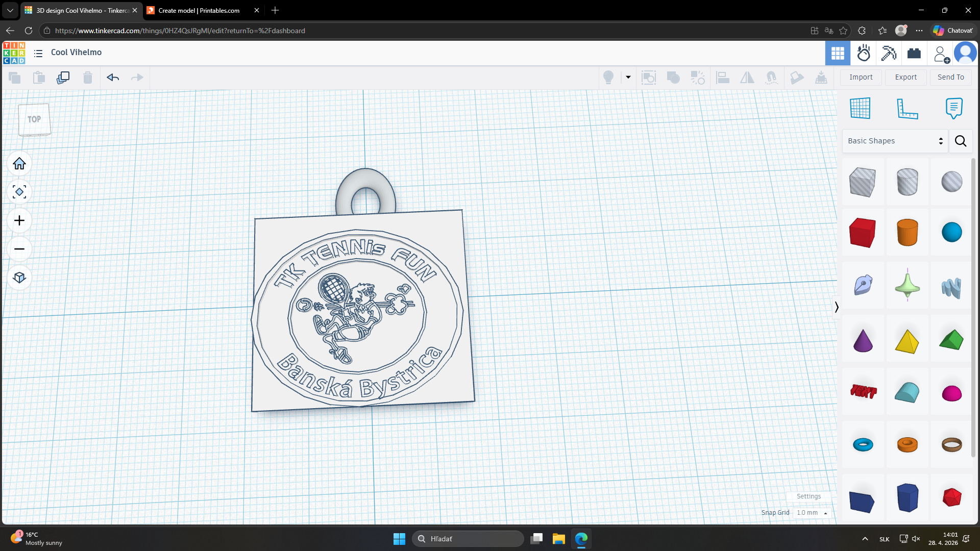Viewport: 980px width, 551px height.
Task: Click the taskbar search box
Action: click(x=468, y=539)
